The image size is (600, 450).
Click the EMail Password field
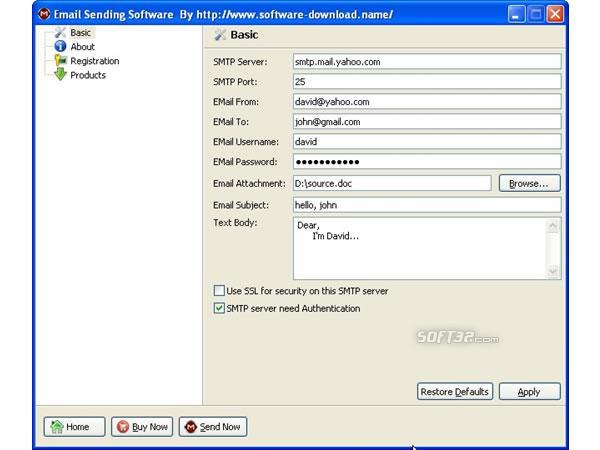[x=427, y=161]
